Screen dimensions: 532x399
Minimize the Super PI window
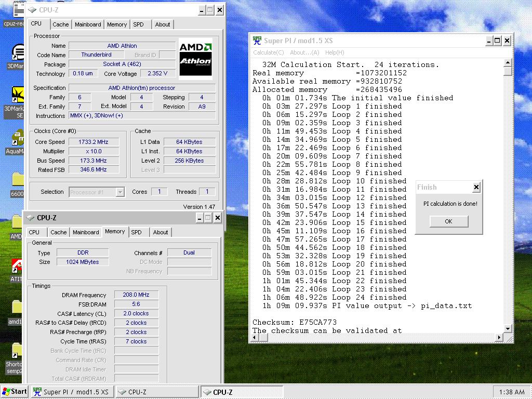(488, 41)
